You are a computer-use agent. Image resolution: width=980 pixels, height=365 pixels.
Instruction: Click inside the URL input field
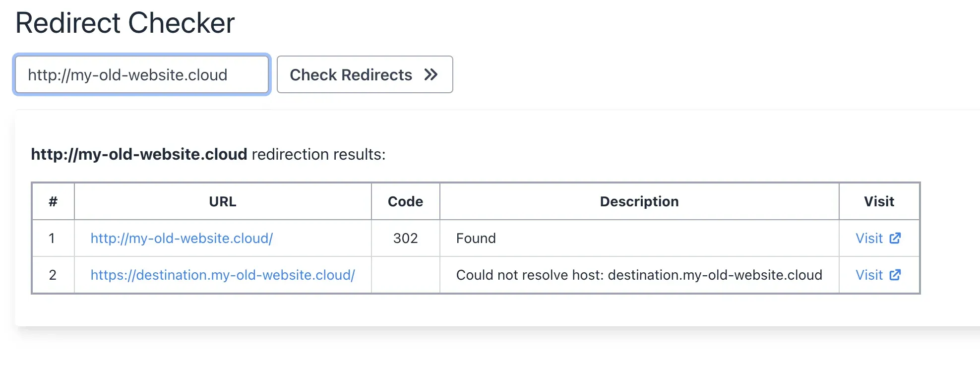pyautogui.click(x=141, y=75)
